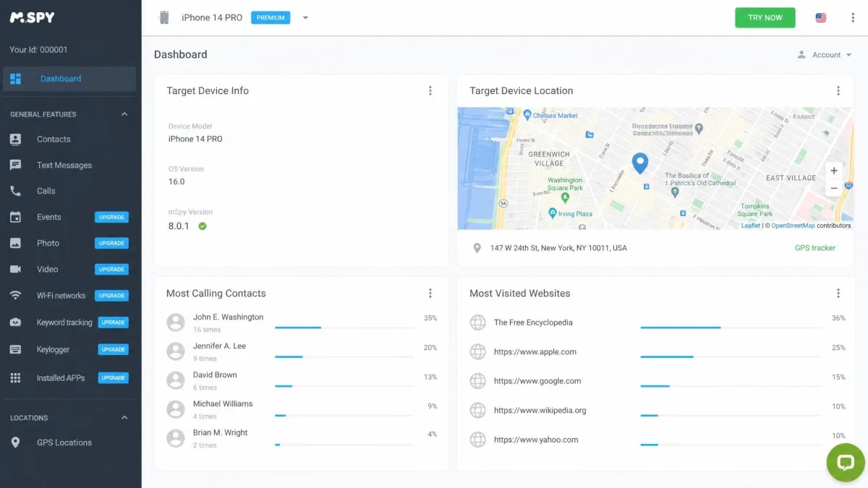Click the mSpy logo in sidebar

point(32,17)
